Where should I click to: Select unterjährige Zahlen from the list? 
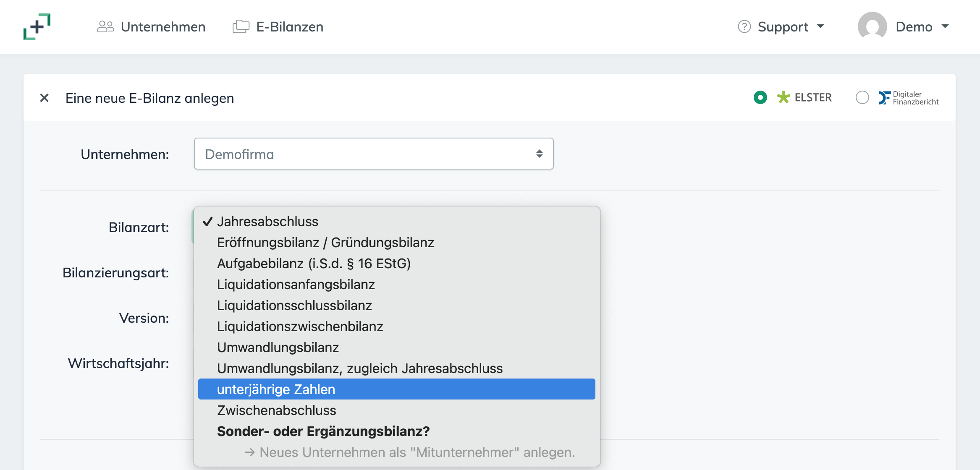tap(276, 389)
